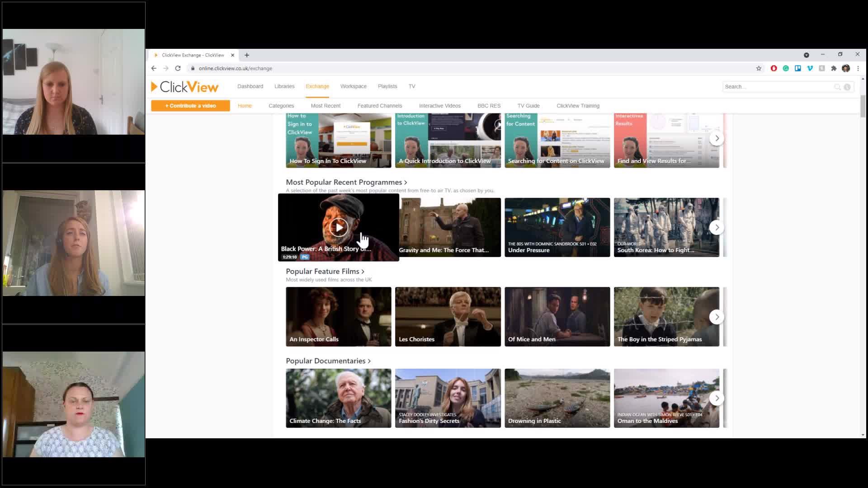Open Chrome three-dot menu

point(858,68)
